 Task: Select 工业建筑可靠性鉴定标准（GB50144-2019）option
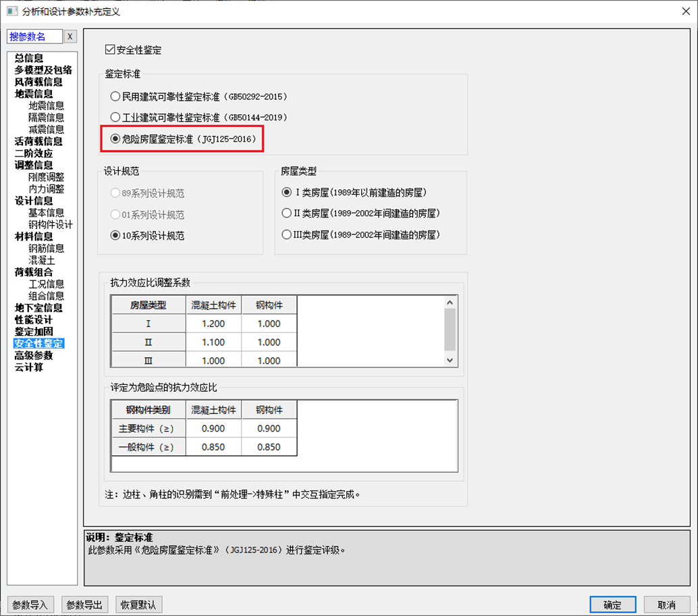(116, 118)
